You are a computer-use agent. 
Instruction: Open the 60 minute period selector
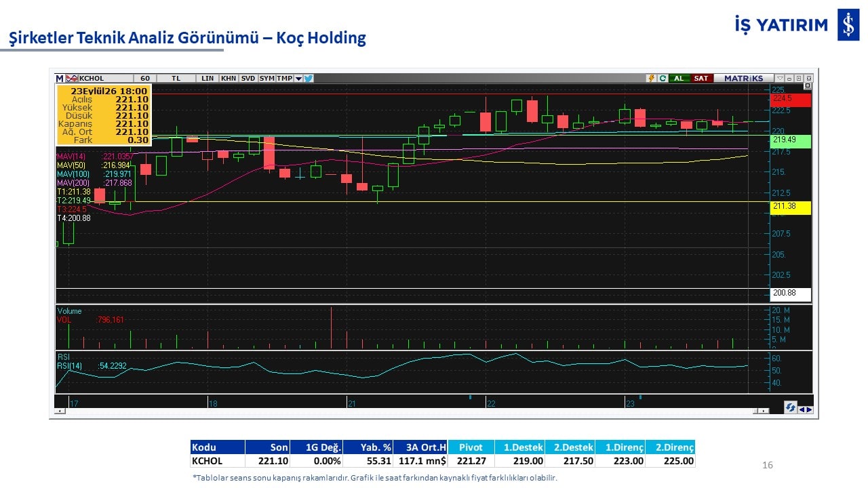145,79
